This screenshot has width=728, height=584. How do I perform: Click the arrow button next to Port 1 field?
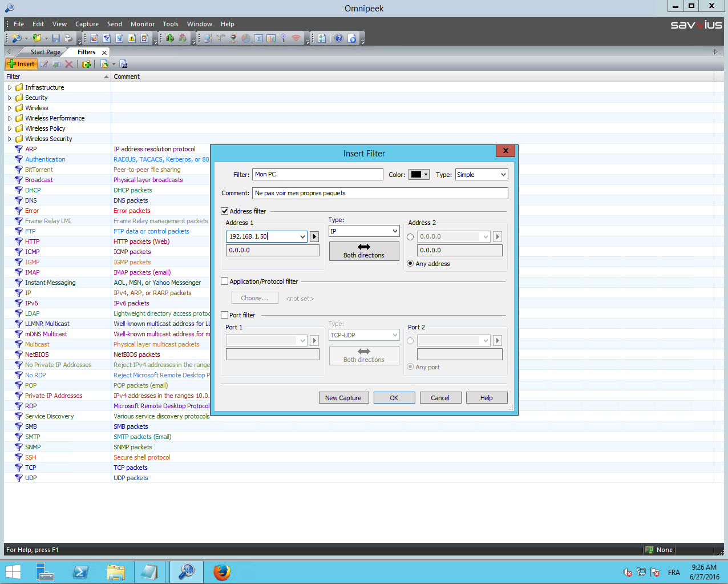[314, 340]
